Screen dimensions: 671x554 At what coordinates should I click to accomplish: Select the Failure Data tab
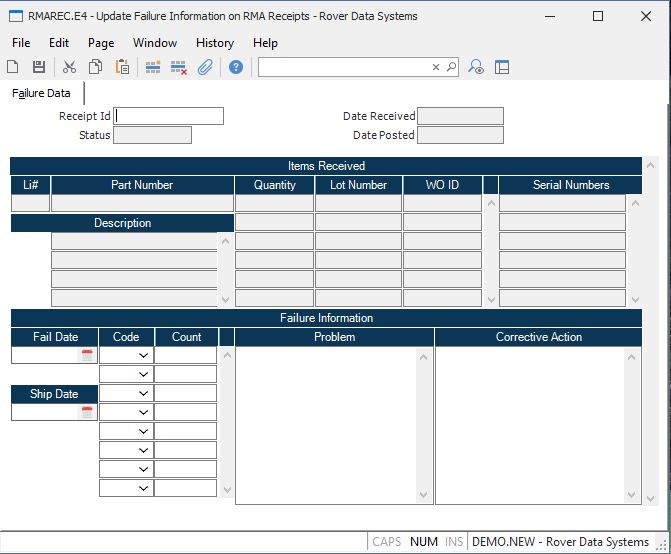coord(41,93)
